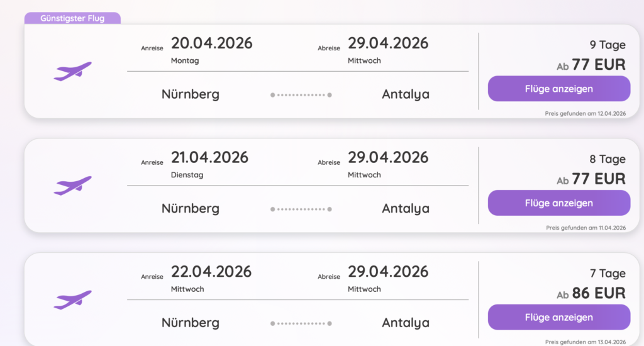Click the dotted route line in first card
This screenshot has height=346, width=644.
tap(301, 95)
